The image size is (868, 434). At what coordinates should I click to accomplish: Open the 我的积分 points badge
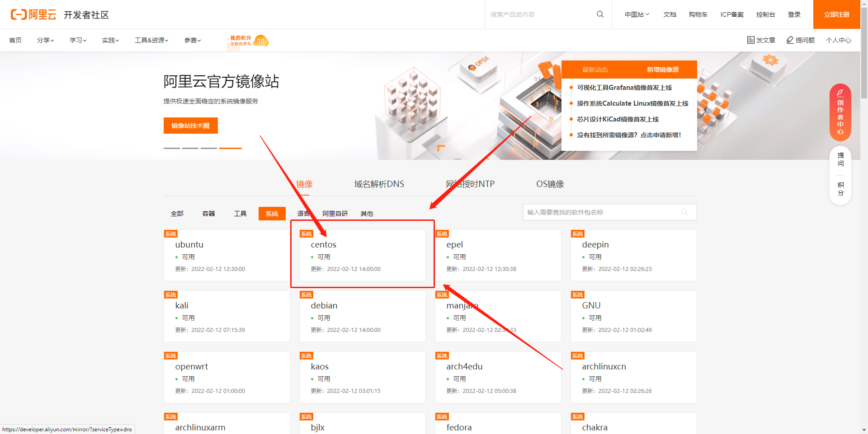(248, 41)
